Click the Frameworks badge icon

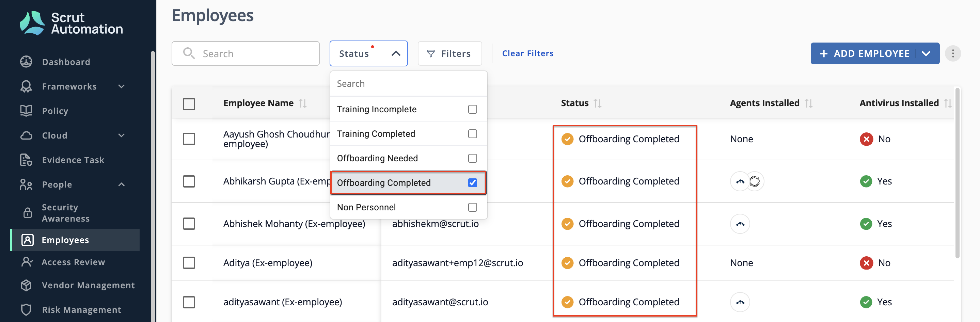pyautogui.click(x=26, y=86)
